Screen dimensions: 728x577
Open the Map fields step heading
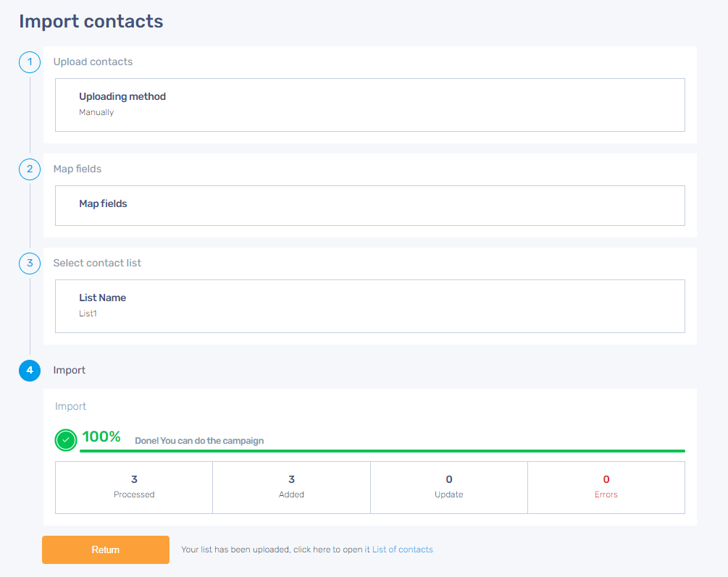tap(77, 169)
